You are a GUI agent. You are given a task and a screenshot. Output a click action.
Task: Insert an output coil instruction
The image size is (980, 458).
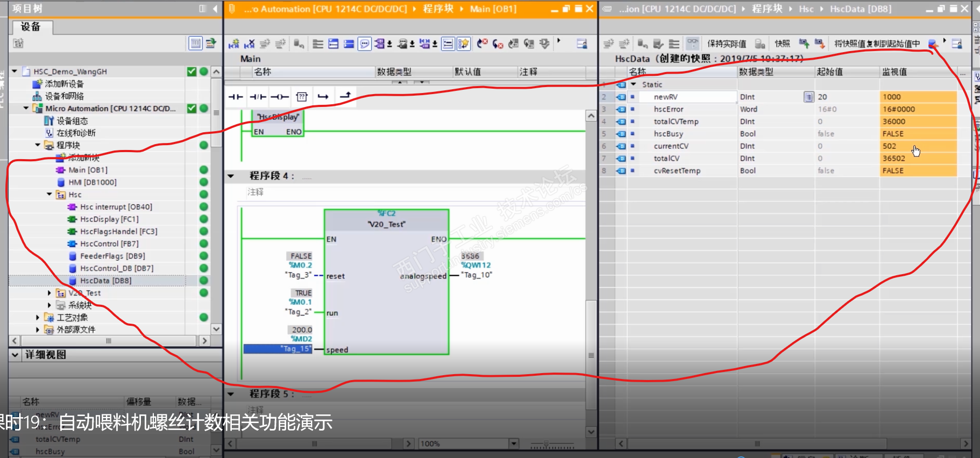point(280,97)
